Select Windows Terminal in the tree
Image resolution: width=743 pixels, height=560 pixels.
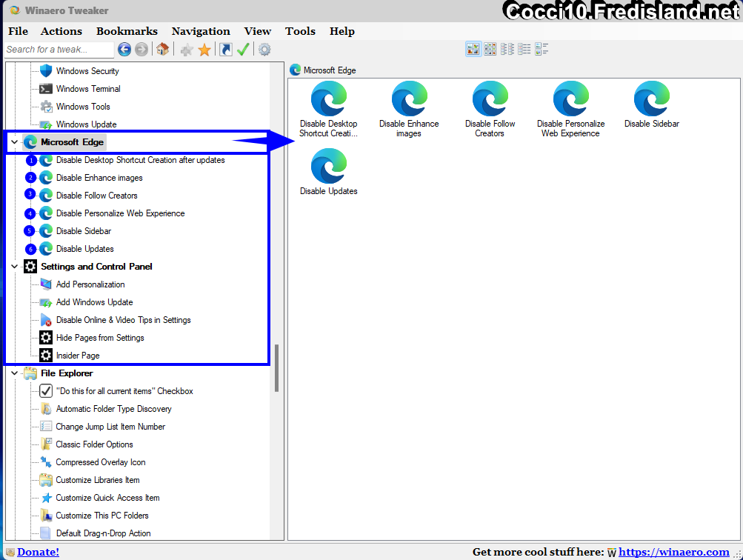(88, 89)
